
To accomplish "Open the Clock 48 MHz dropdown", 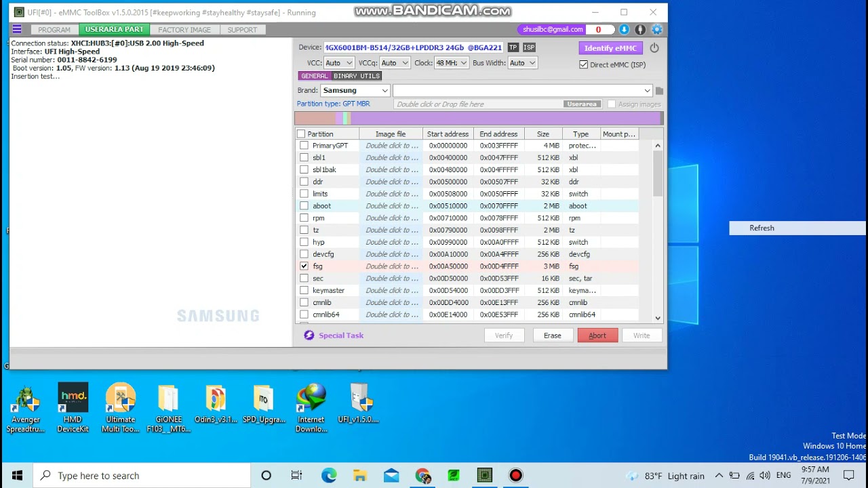I will (x=452, y=63).
